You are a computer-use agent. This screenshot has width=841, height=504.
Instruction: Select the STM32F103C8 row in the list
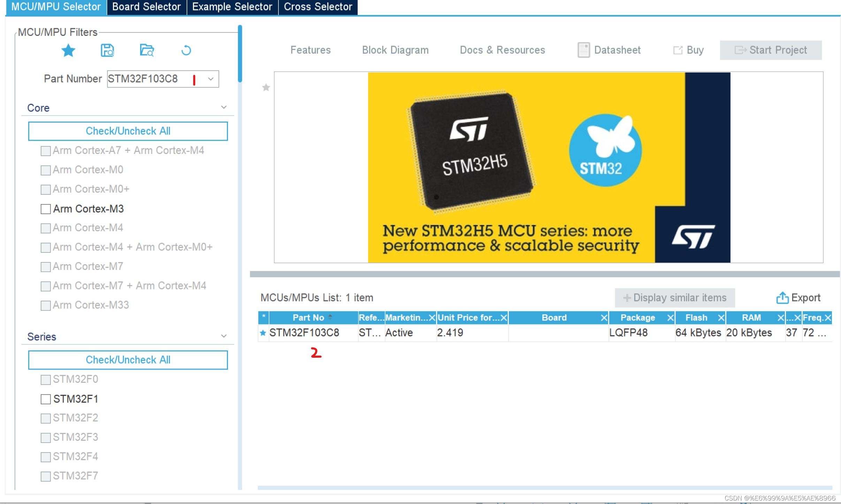pyautogui.click(x=545, y=333)
